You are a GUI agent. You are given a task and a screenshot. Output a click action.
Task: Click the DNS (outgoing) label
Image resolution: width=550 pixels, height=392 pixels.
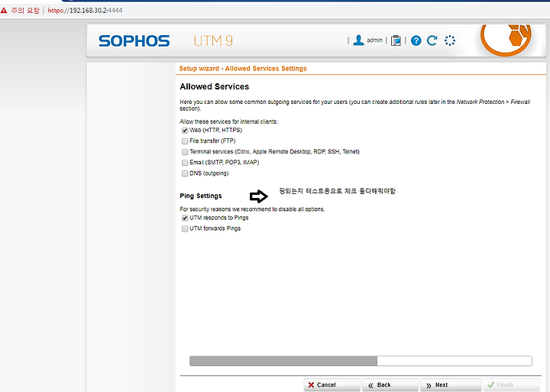(x=209, y=173)
